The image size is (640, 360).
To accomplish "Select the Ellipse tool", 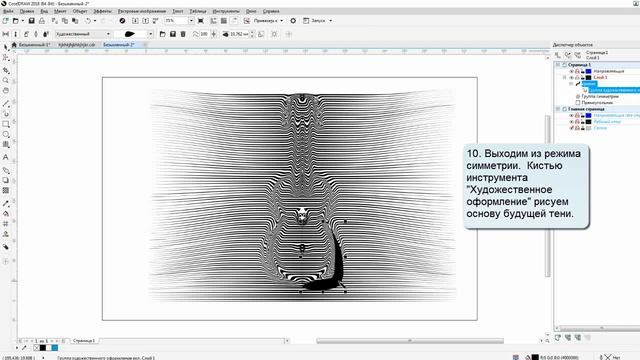I will coord(6,134).
